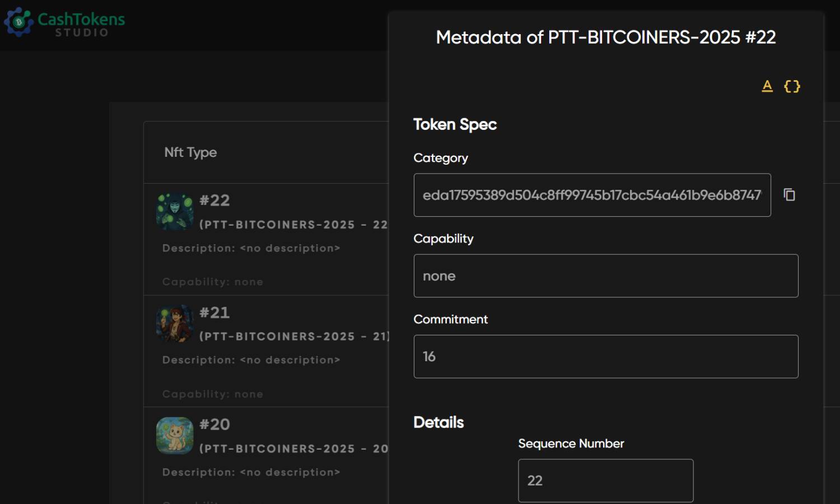Viewport: 840px width, 504px height.
Task: Click the CashTokens Studio logo
Action: click(x=64, y=23)
